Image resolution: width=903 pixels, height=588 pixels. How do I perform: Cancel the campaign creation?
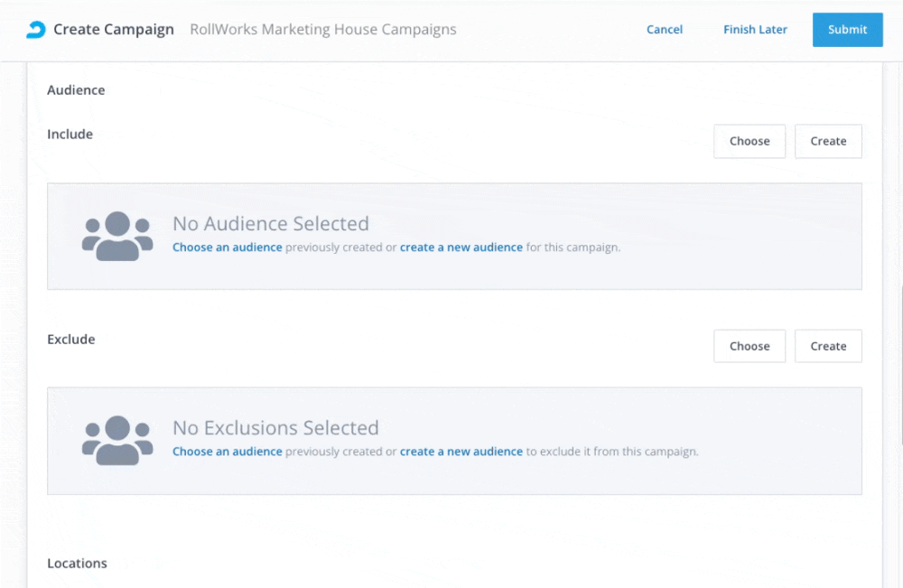pos(664,30)
